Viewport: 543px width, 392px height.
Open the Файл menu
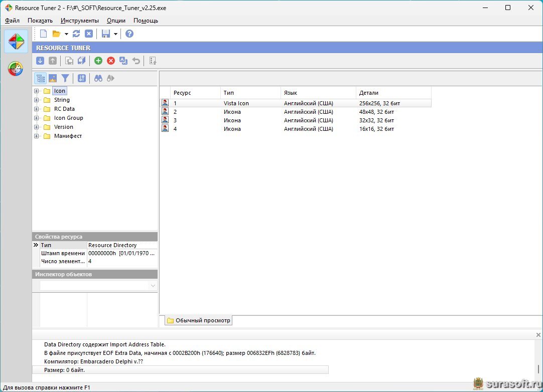pyautogui.click(x=12, y=21)
